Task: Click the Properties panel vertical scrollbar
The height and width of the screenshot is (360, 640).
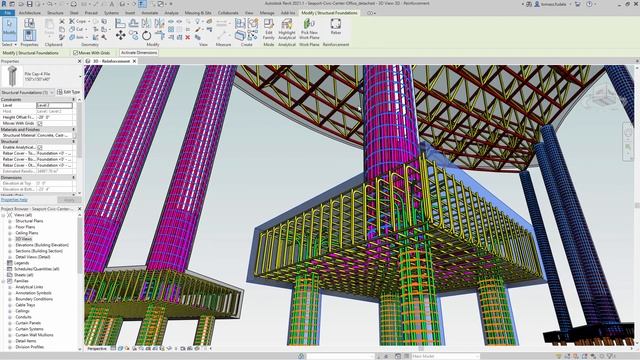Action: tap(79, 130)
